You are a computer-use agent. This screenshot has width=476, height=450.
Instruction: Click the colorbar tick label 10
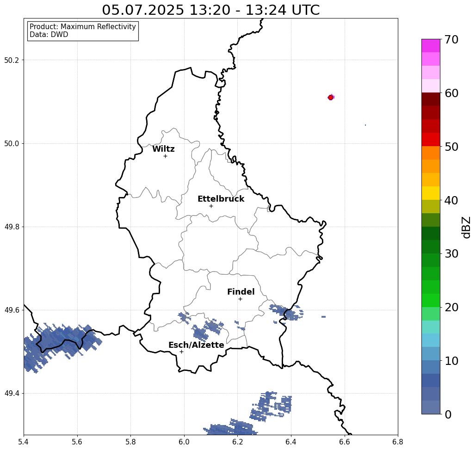click(451, 361)
